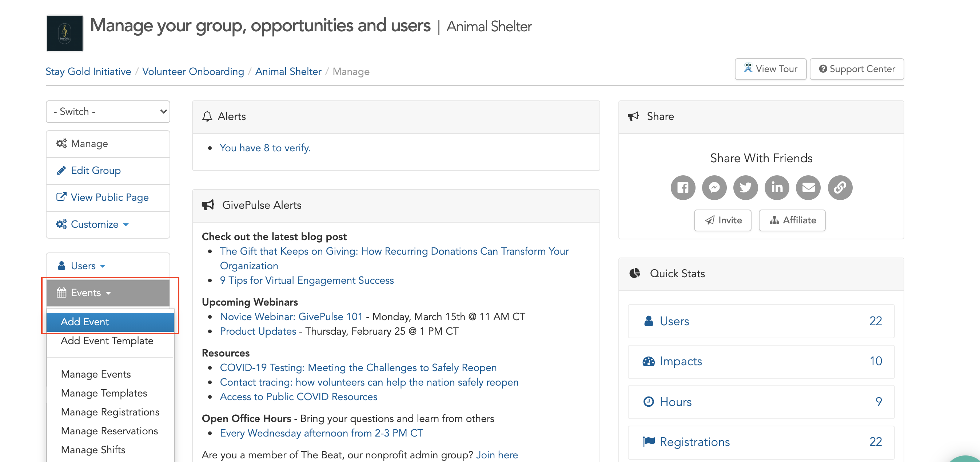This screenshot has width=980, height=462.
Task: Open the Switch group dropdown
Action: tap(108, 112)
